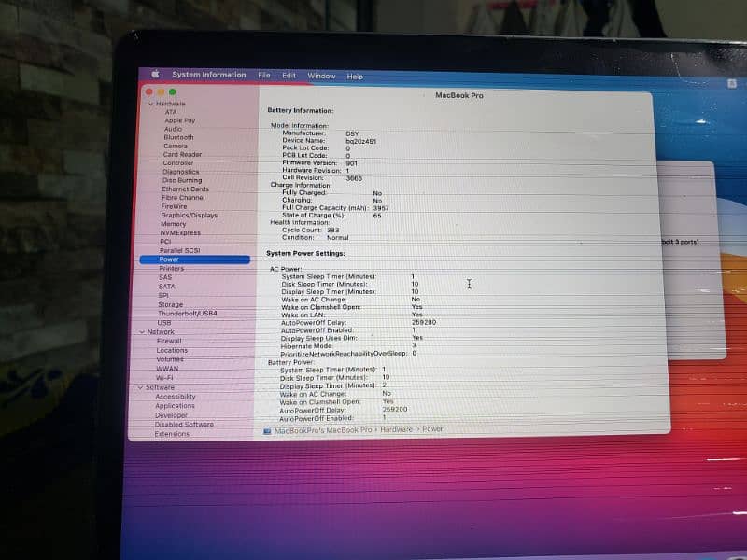Viewport: 747px width, 560px height.
Task: Select Bluetooth in the Hardware list
Action: click(x=178, y=137)
